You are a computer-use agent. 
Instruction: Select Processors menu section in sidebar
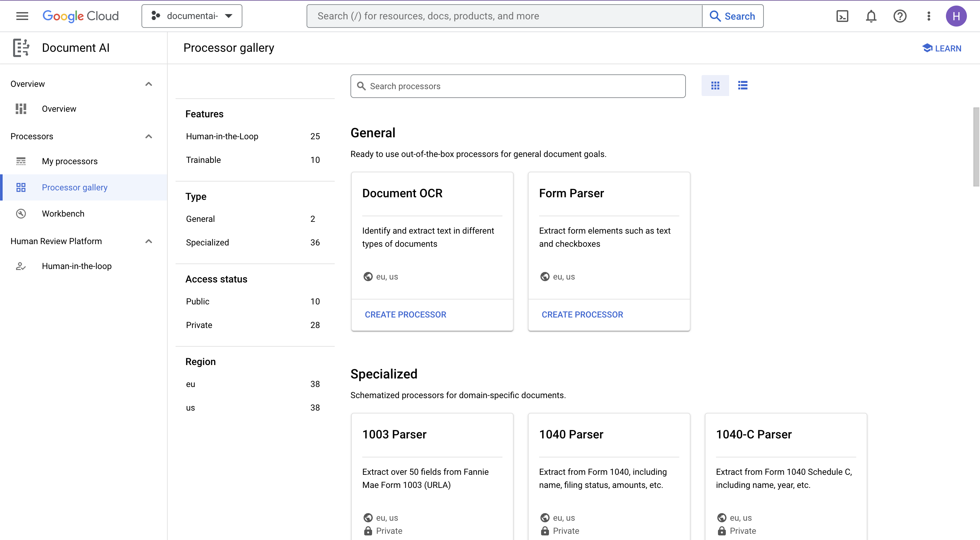click(x=31, y=136)
